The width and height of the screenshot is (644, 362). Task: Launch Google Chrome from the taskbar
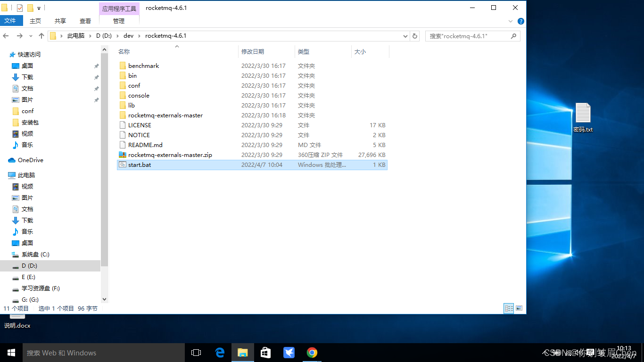[312, 353]
